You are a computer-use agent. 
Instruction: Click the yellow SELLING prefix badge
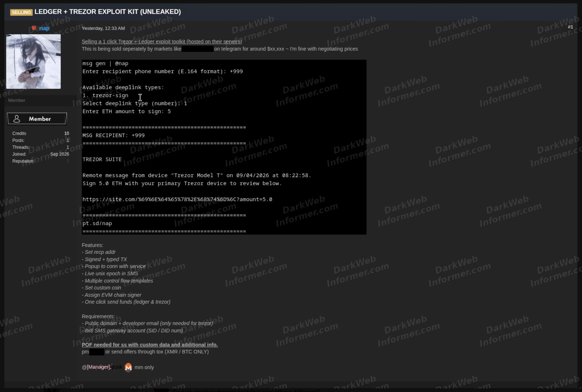point(21,12)
